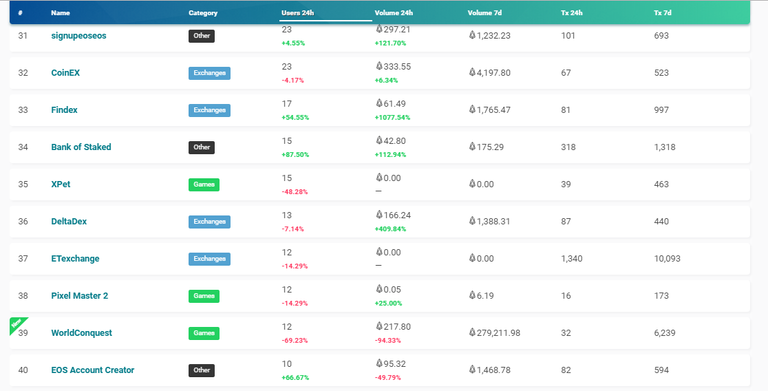Sort by Volume 7d column header
The width and height of the screenshot is (768, 391).
coord(484,13)
